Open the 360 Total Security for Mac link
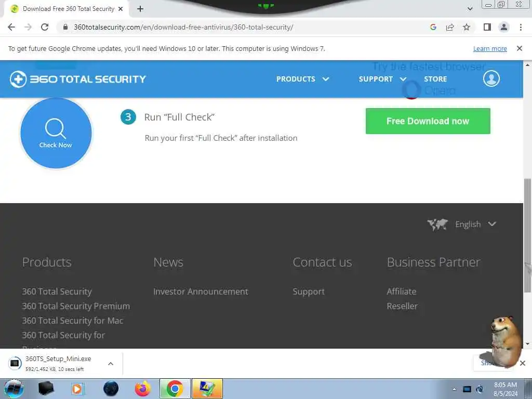The image size is (532, 399). pyautogui.click(x=73, y=321)
